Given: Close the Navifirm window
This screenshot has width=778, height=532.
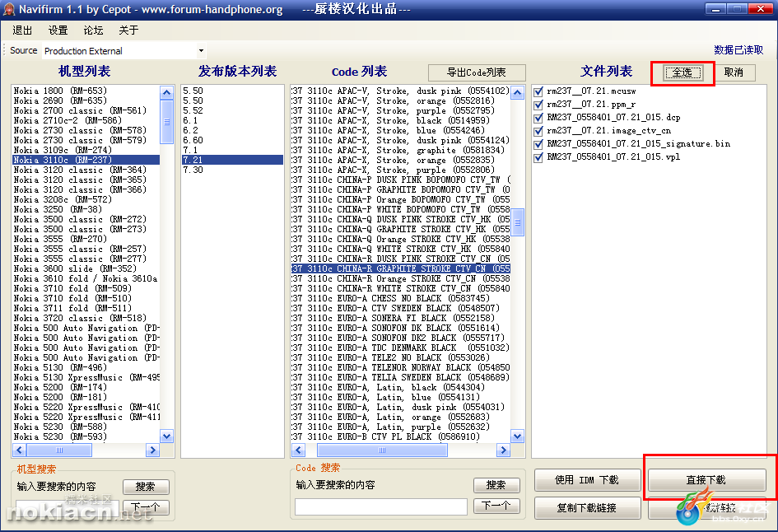Looking at the screenshot, I should 760,9.
